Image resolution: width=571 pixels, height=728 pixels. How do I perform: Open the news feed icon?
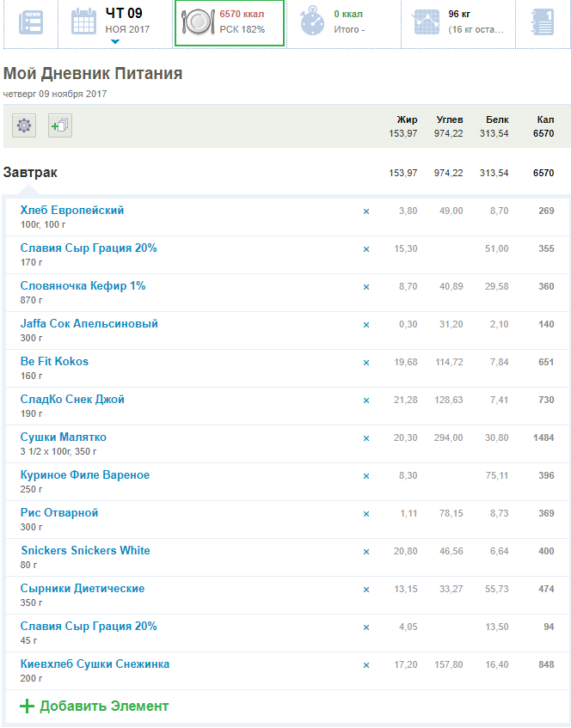click(32, 21)
